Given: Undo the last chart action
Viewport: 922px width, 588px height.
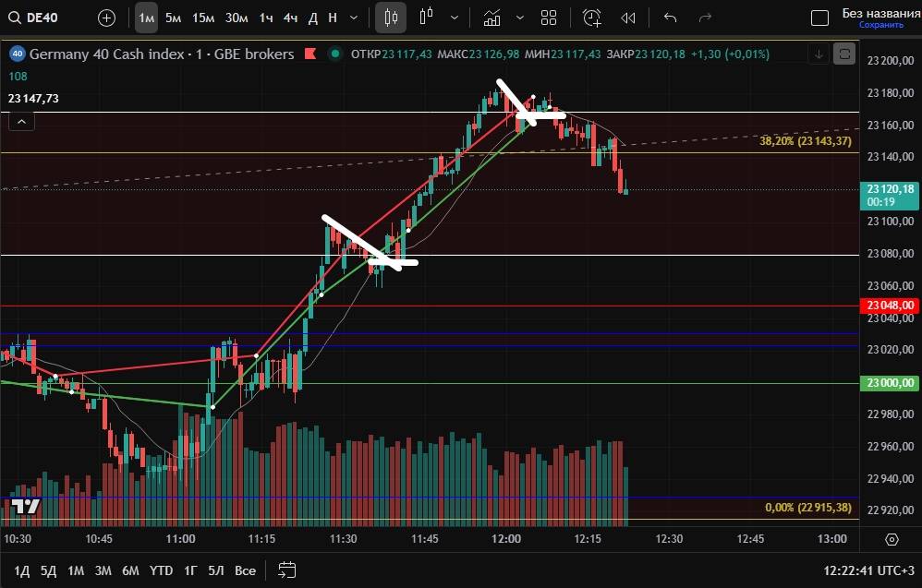Looking at the screenshot, I should click(671, 18).
